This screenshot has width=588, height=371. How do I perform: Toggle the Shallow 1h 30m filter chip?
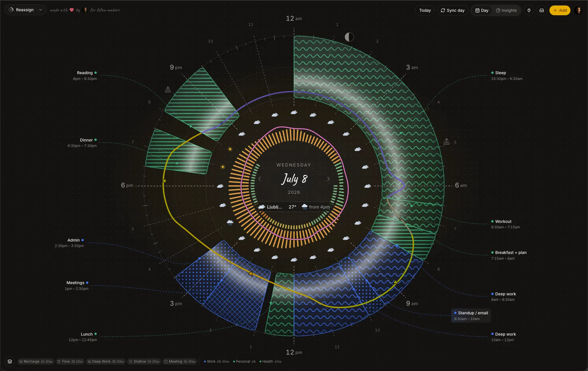coord(144,362)
